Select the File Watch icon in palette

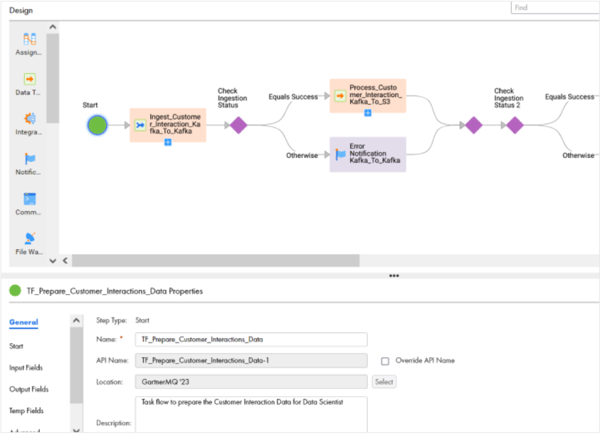(x=29, y=238)
